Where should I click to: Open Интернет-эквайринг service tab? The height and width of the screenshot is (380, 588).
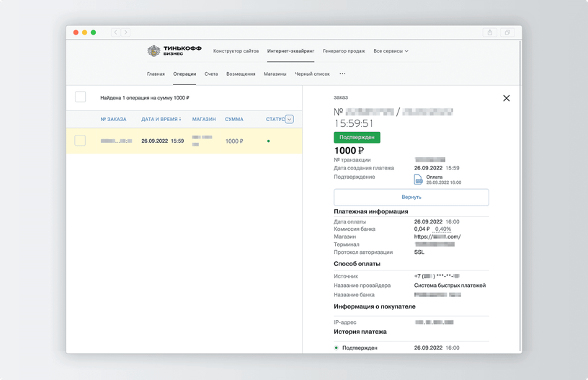290,51
